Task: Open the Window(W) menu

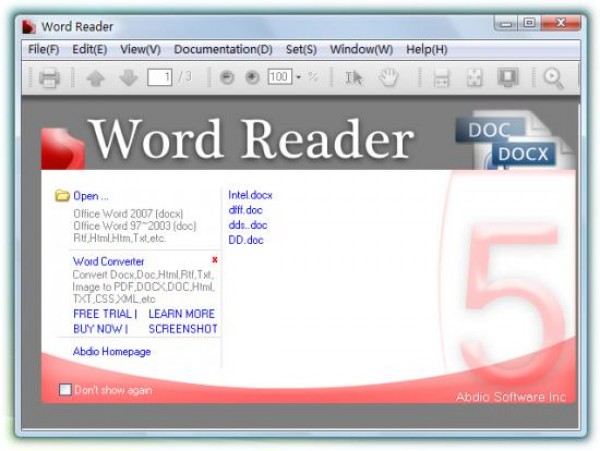Action: coord(361,49)
